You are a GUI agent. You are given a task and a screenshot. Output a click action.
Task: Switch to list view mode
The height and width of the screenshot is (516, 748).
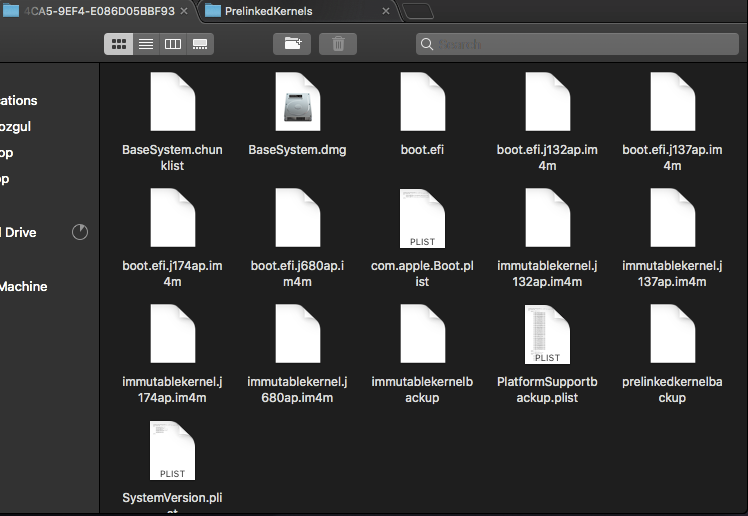click(146, 44)
